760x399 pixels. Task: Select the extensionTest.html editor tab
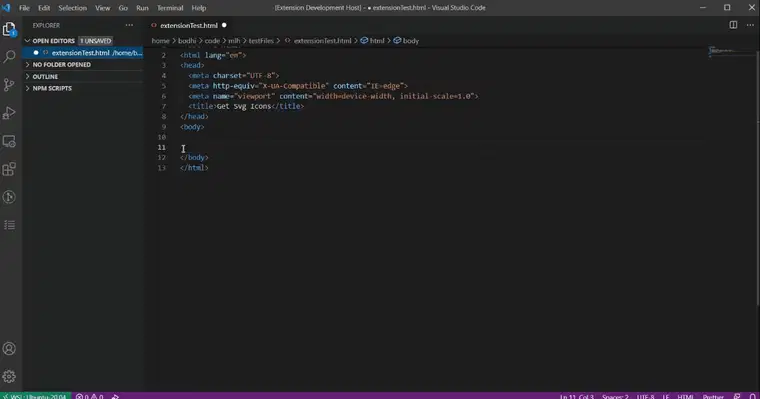coord(189,25)
